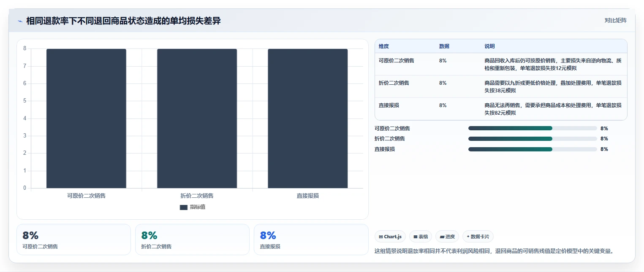
Task: Click the 可原价二次销售 label above progress bar list
Action: pyautogui.click(x=392, y=128)
